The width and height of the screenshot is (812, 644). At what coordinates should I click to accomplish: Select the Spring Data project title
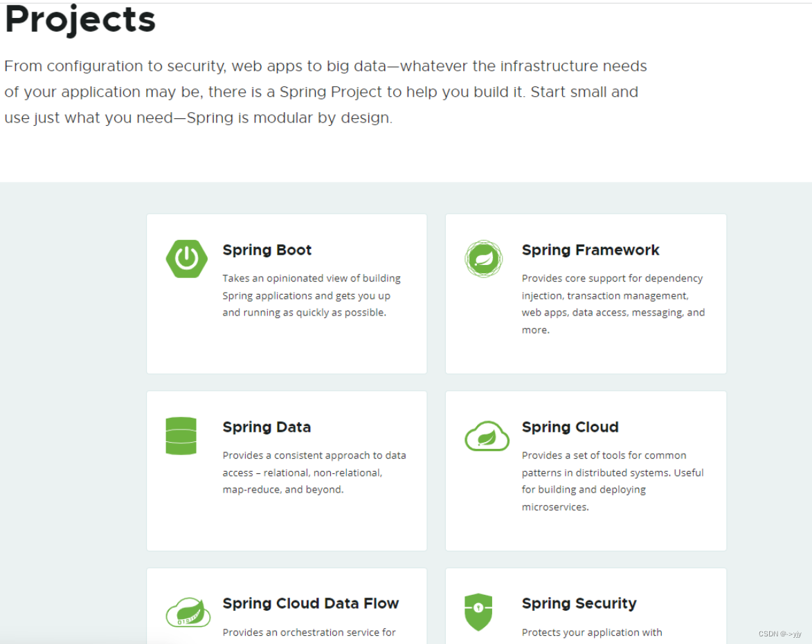(267, 427)
